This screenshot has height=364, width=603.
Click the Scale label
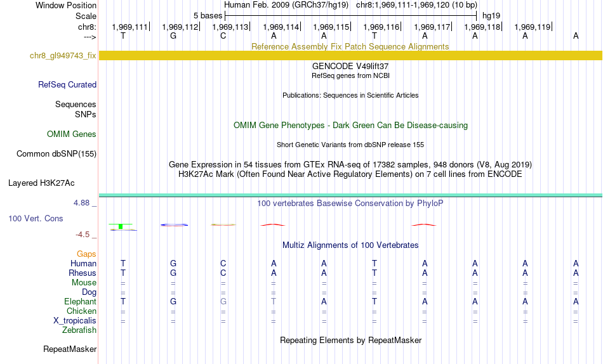click(x=86, y=16)
